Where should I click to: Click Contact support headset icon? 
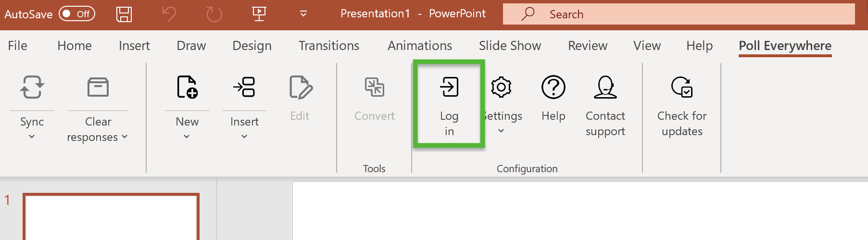[605, 87]
